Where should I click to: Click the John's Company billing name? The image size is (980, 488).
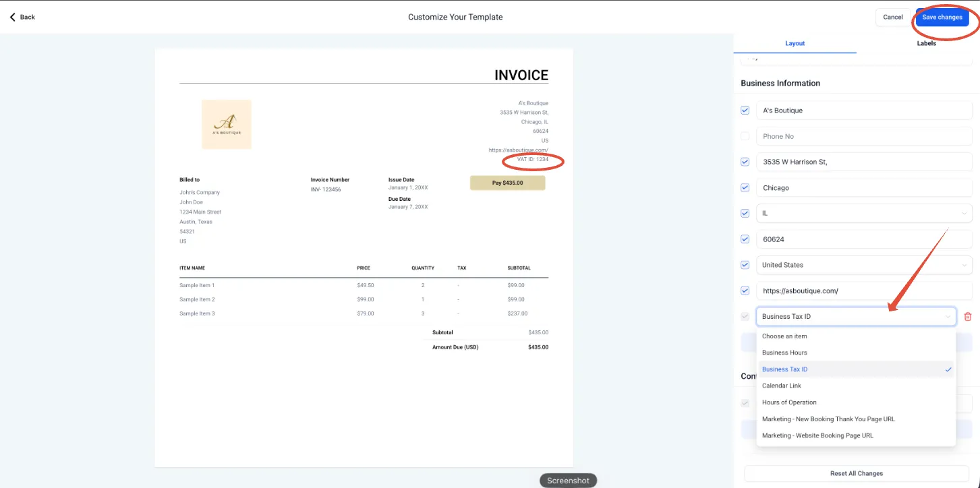coord(200,193)
